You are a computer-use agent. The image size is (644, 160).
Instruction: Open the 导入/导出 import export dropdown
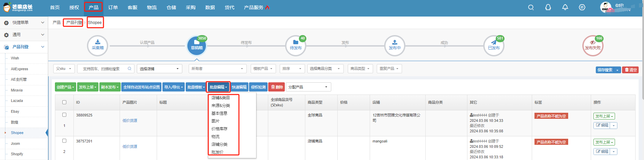pyautogui.click(x=174, y=87)
